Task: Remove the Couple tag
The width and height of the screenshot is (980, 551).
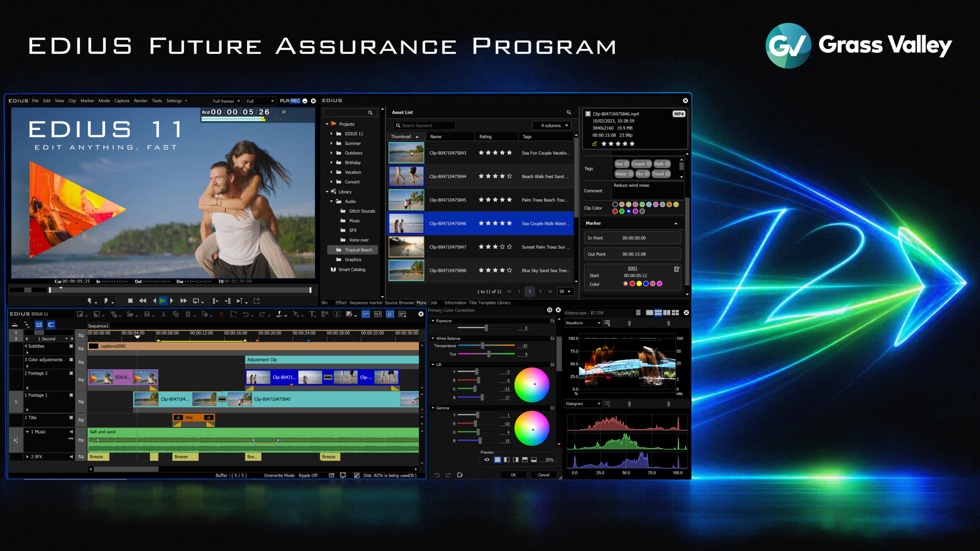Action: point(649,164)
